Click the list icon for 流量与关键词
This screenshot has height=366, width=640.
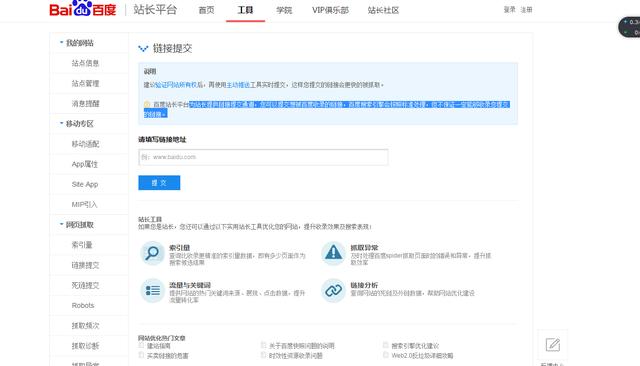tap(152, 291)
